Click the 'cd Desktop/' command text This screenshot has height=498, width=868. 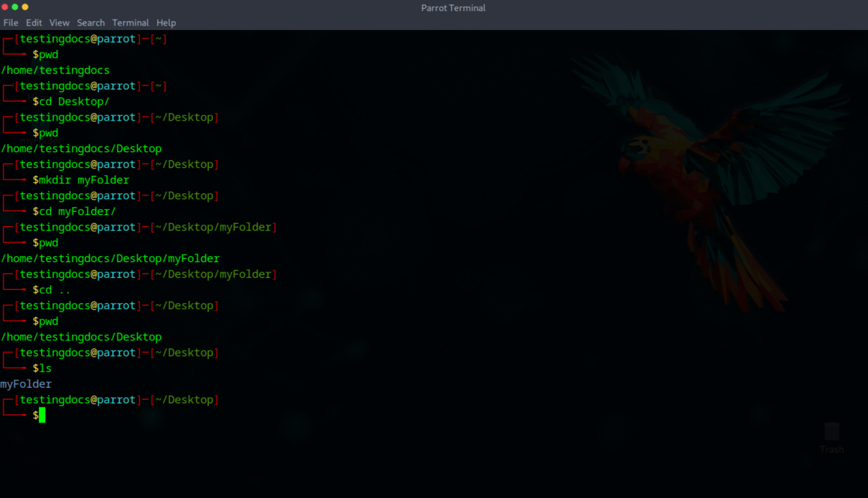(74, 102)
